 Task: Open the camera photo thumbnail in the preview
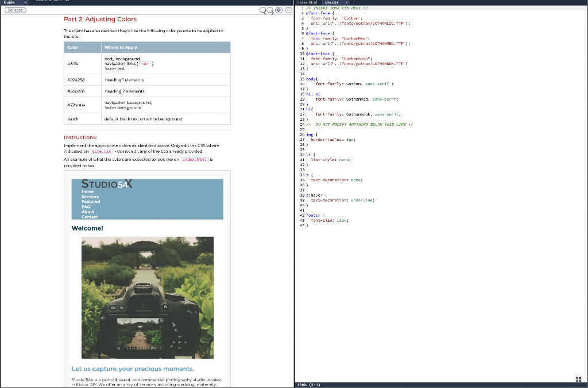(147, 297)
